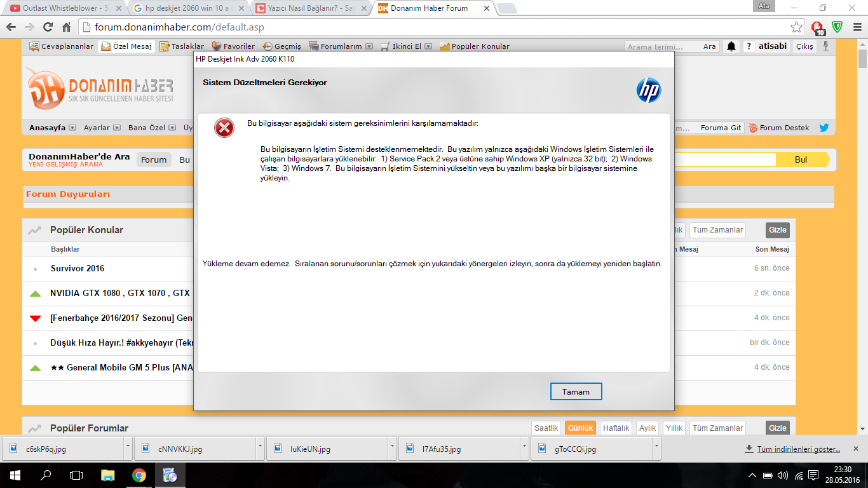Open the notifications bell icon
The height and width of the screenshot is (488, 868).
(x=731, y=46)
